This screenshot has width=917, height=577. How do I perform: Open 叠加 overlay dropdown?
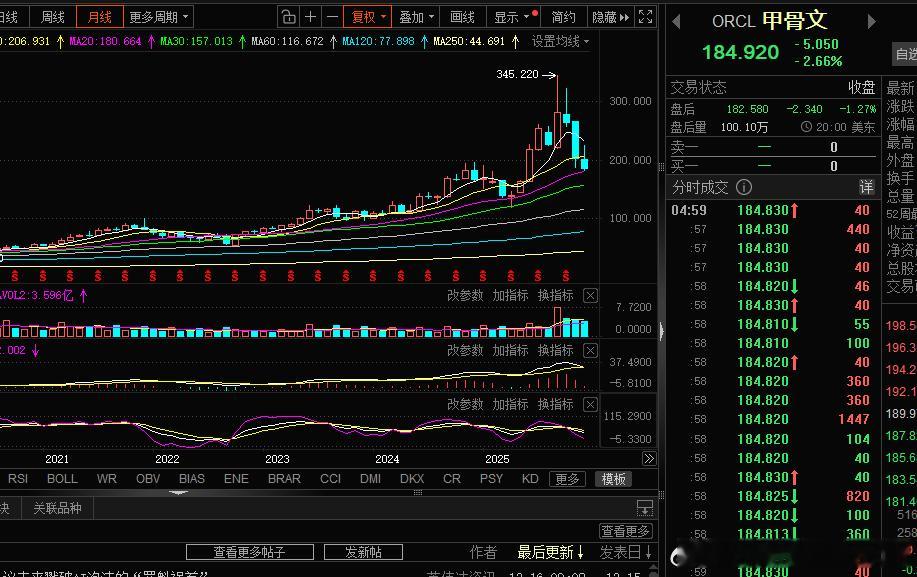click(416, 17)
